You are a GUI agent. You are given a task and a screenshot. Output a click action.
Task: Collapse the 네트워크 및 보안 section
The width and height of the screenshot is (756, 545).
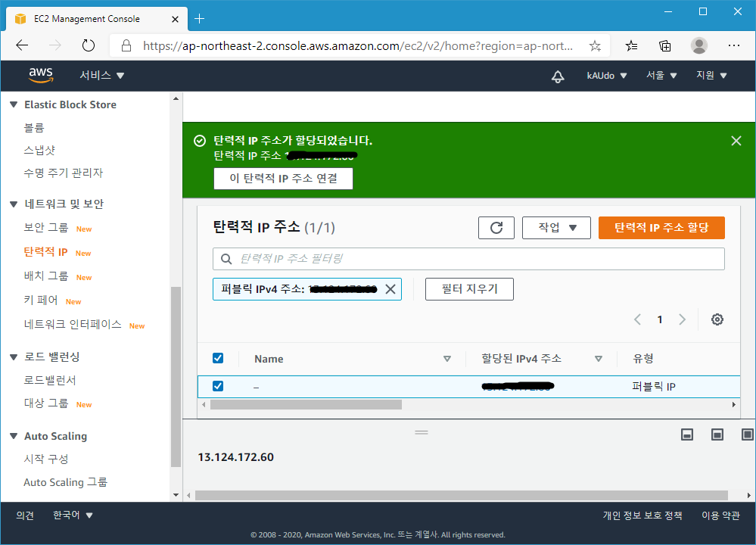pos(14,204)
